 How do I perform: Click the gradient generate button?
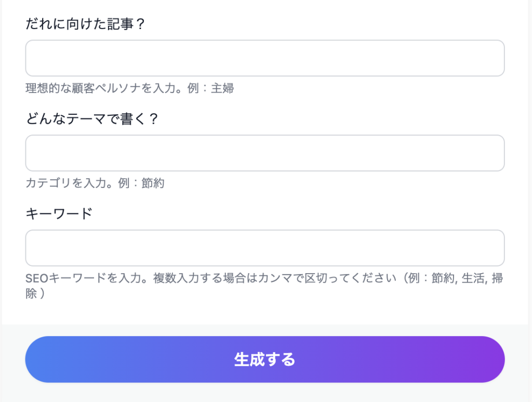coord(265,359)
